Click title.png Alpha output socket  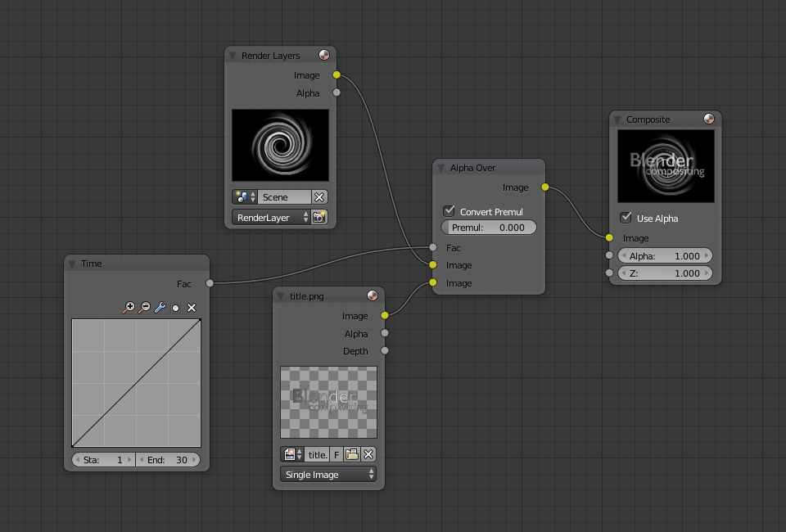coord(385,333)
